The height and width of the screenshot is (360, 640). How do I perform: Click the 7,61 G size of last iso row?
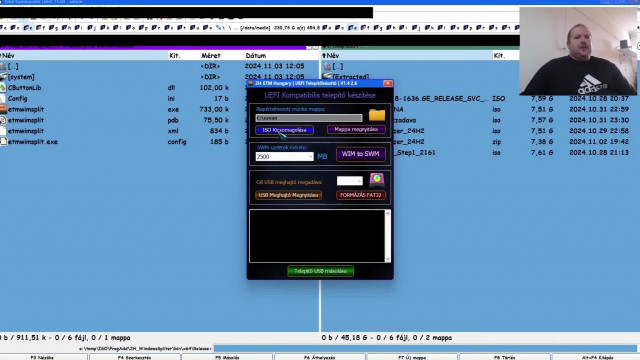[542, 152]
